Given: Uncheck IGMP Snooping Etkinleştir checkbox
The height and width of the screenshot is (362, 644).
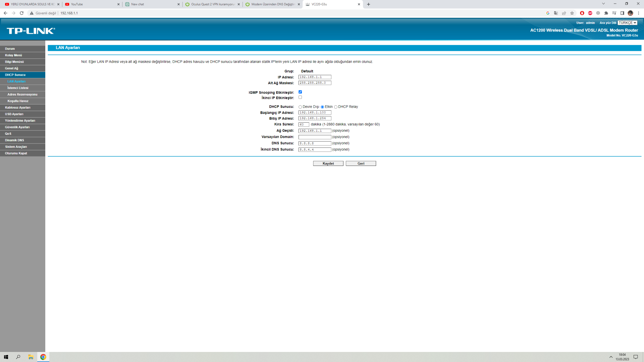Looking at the screenshot, I should (x=300, y=92).
